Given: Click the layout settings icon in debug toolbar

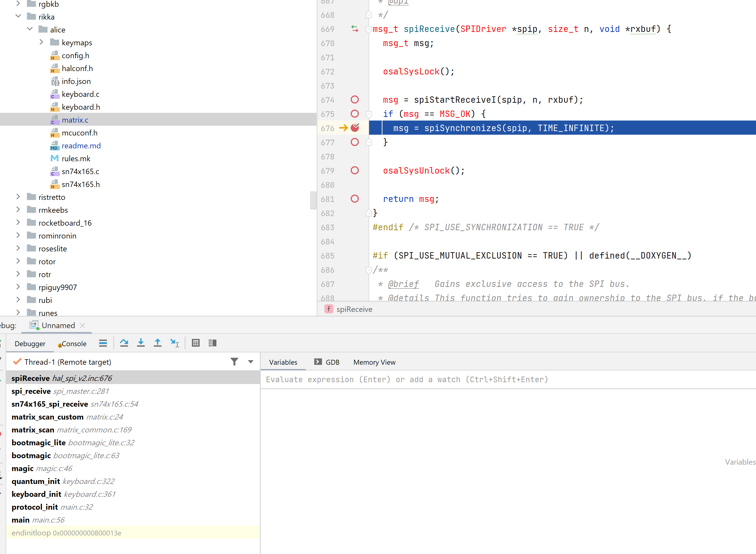Looking at the screenshot, I should 212,343.
